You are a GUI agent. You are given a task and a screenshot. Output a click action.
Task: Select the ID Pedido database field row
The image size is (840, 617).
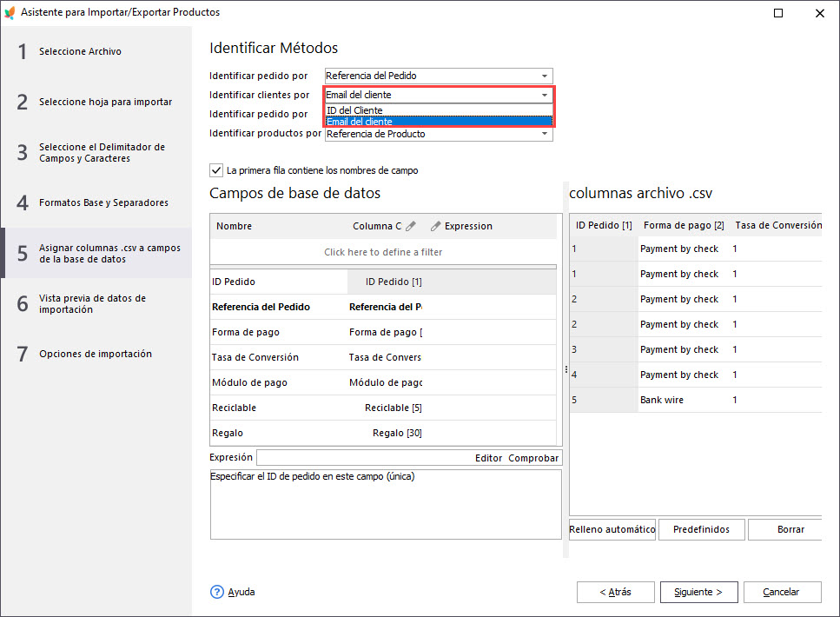point(383,282)
